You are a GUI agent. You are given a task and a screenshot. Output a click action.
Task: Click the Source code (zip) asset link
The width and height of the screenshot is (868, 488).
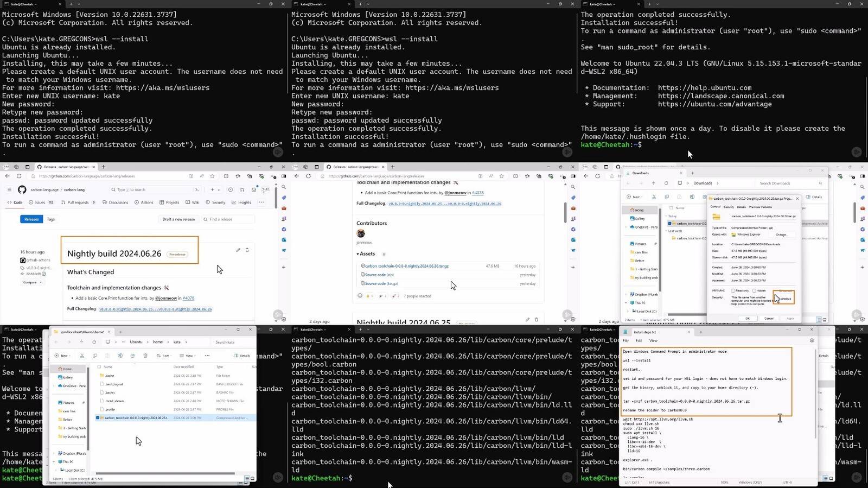coord(379,275)
